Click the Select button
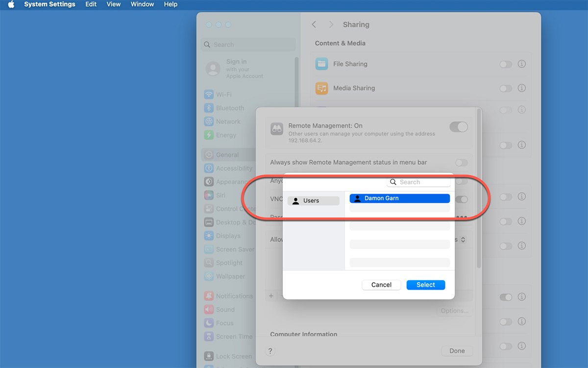 coord(425,285)
